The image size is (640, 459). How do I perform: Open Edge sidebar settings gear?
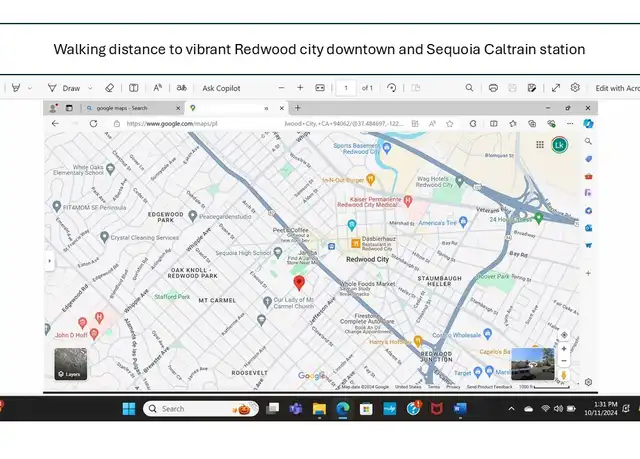pos(588,382)
